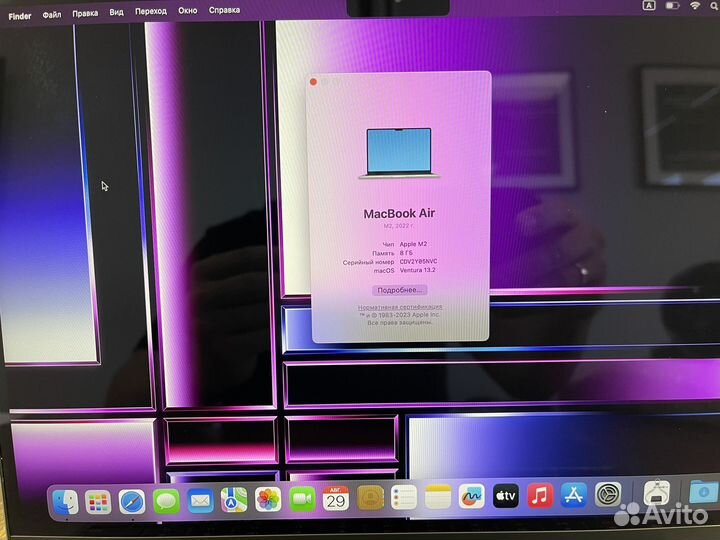The width and height of the screenshot is (720, 540).
Task: Switch input source via the A icon
Action: 649,6
